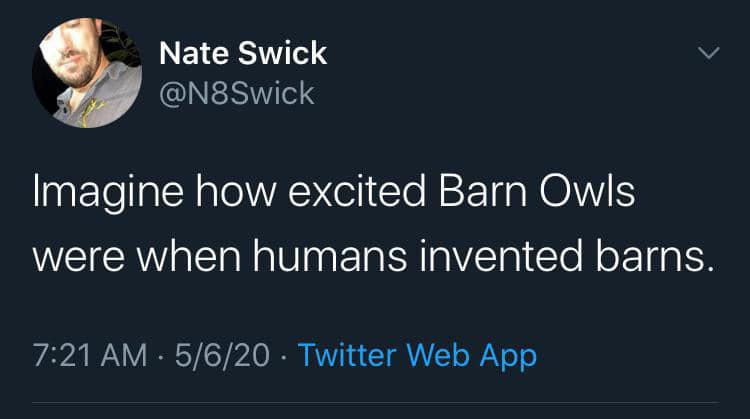The width and height of the screenshot is (750, 419).
Task: Click the divider line below the timestamp
Action: coord(375,404)
